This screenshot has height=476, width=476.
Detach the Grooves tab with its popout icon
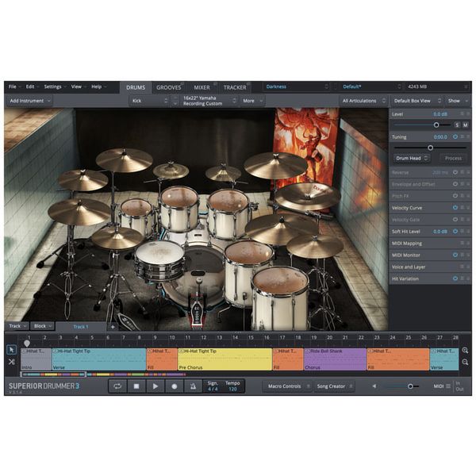(182, 83)
